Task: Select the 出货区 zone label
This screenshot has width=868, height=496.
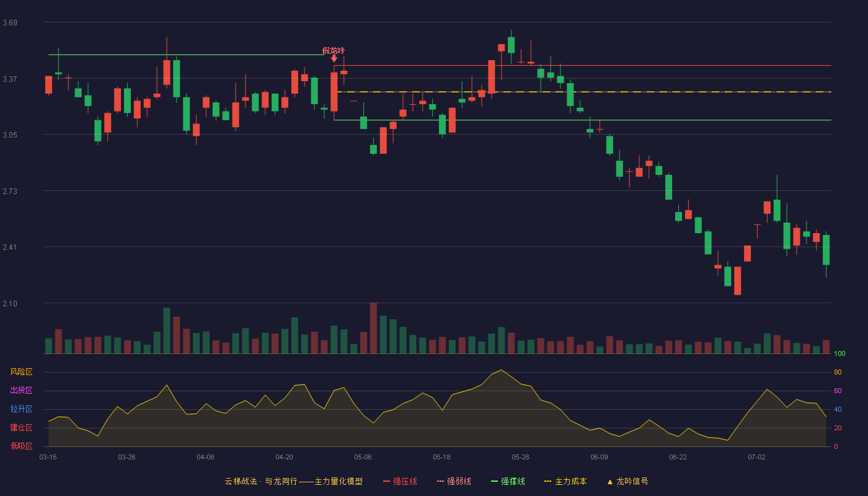Action: click(21, 391)
